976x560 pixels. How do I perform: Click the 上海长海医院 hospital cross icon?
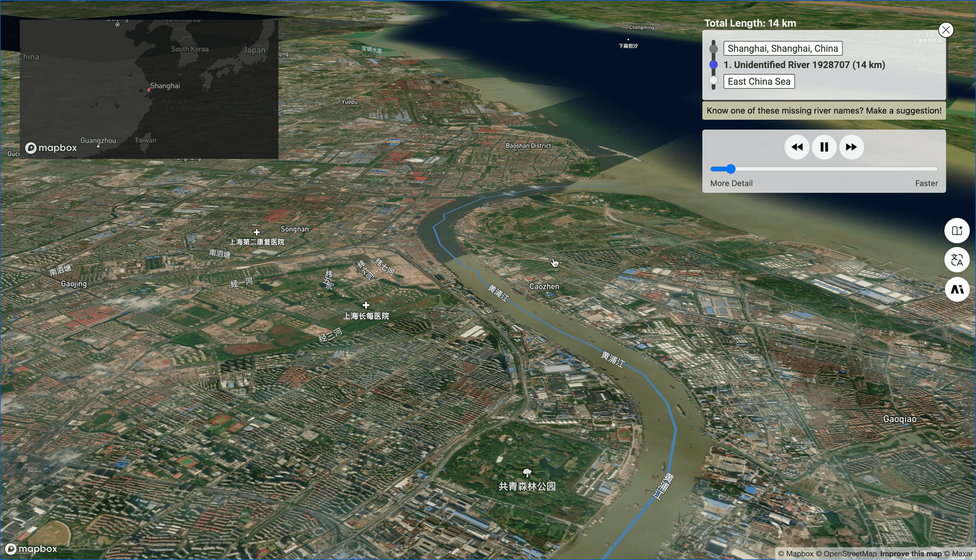[x=366, y=305]
